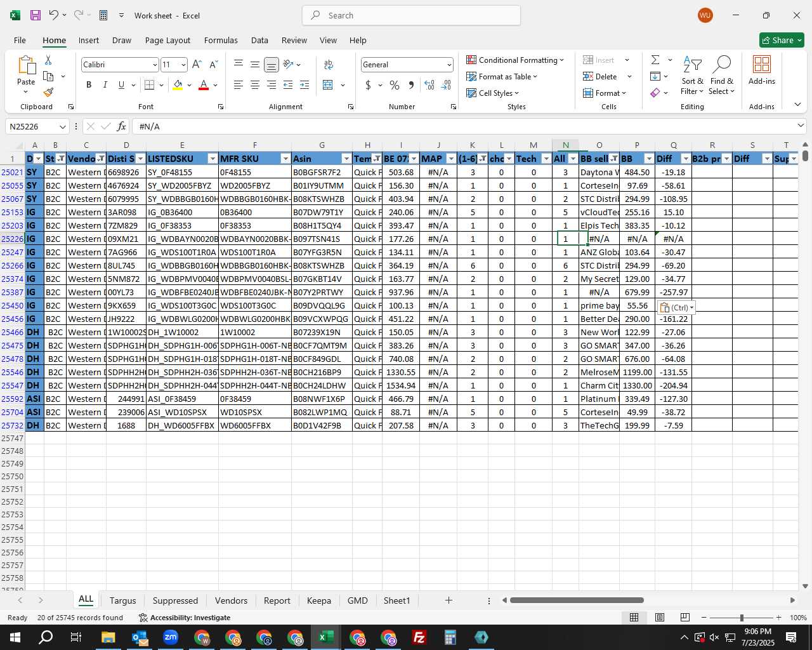Image resolution: width=812 pixels, height=650 pixels.
Task: Toggle Align Right horizontal alignment
Action: pyautogui.click(x=271, y=85)
